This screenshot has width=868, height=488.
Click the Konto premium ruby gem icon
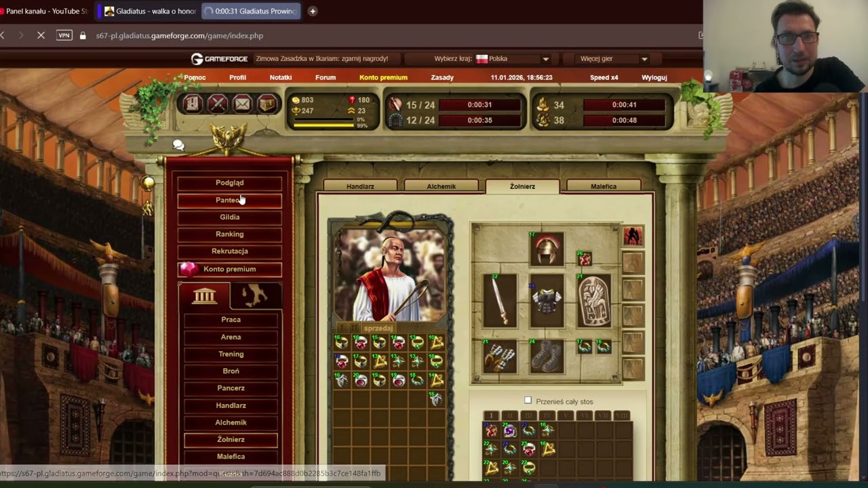(x=189, y=269)
